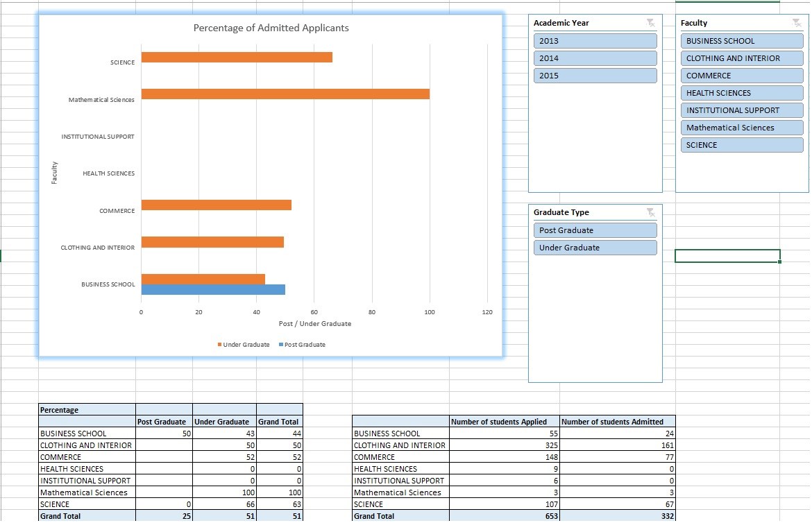The image size is (812, 523).
Task: Filter by INSTITUTIONAL SUPPORT faculty
Action: click(x=741, y=110)
